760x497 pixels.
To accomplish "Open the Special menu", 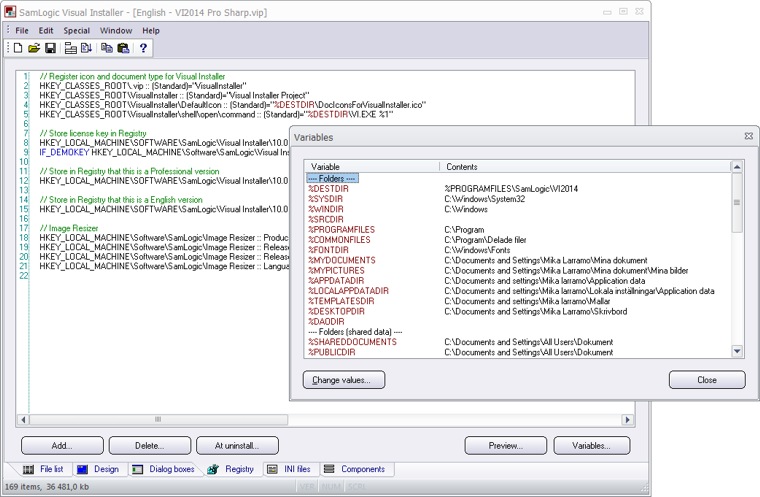I will [x=77, y=31].
